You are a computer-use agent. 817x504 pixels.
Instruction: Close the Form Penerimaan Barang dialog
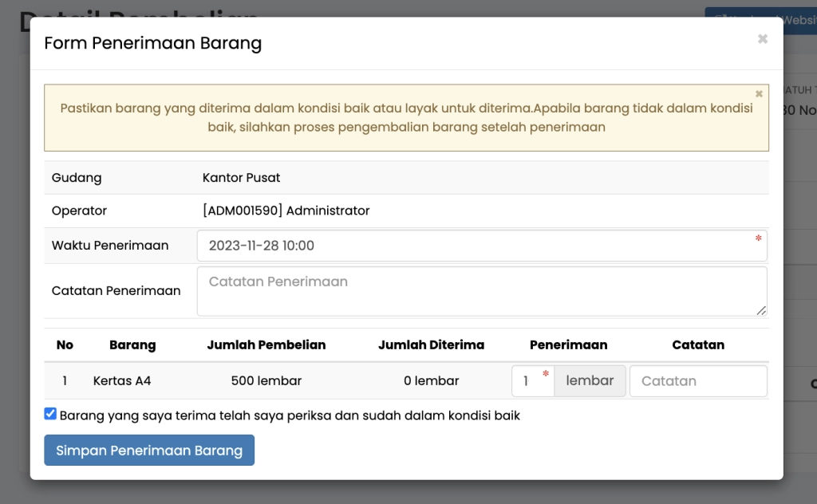pos(762,38)
